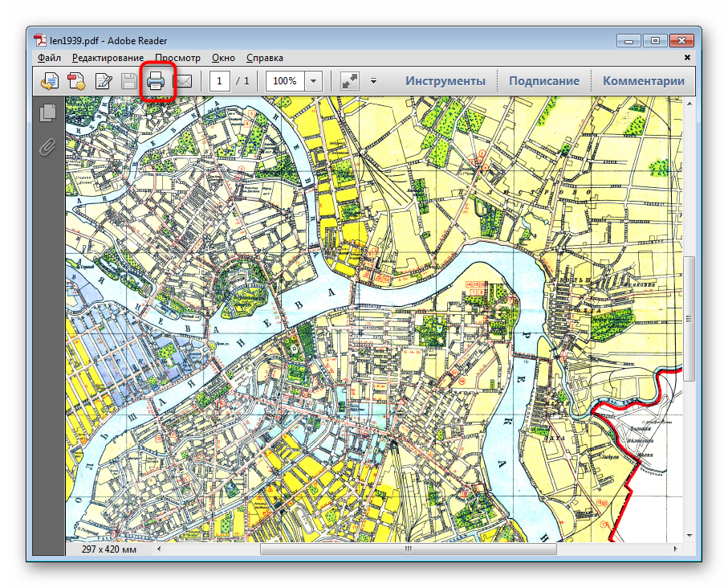Open the Справка menu
Viewport: 728px width, 588px height.
coord(264,58)
